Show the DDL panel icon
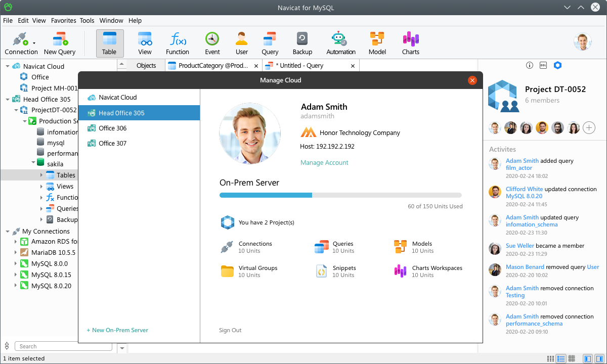Viewport: 607px width, 364px height. coord(543,65)
